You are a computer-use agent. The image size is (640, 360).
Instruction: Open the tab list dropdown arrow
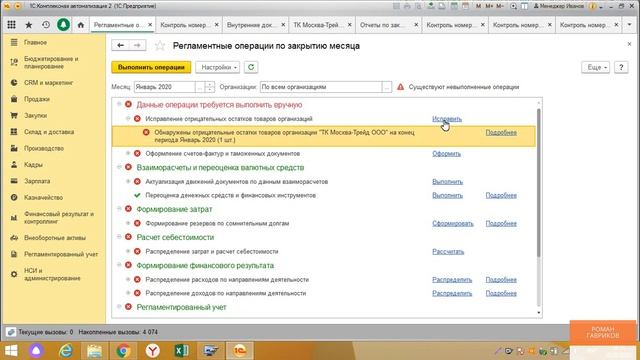pyautogui.click(x=629, y=25)
